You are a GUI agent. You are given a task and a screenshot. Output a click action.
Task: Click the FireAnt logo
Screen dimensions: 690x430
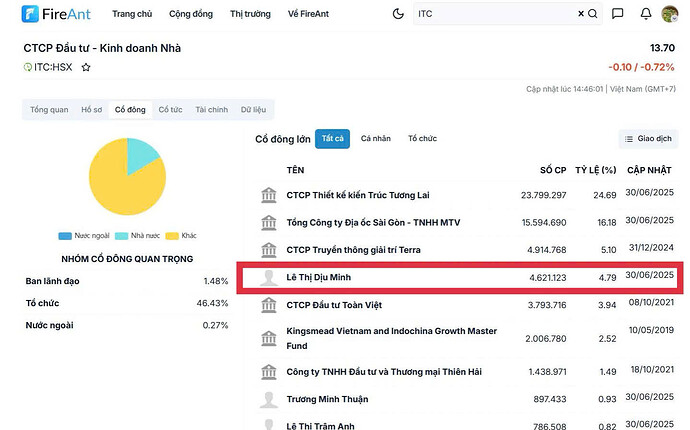(x=56, y=15)
